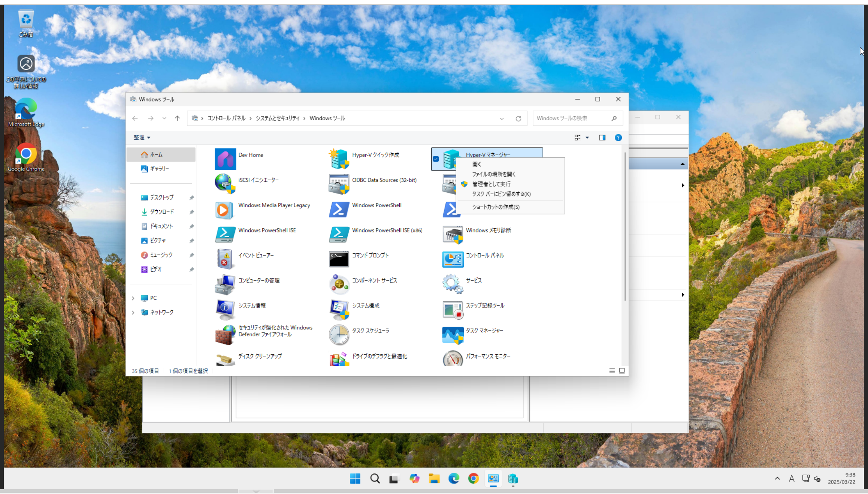Open the Dev Home icon

coord(225,159)
